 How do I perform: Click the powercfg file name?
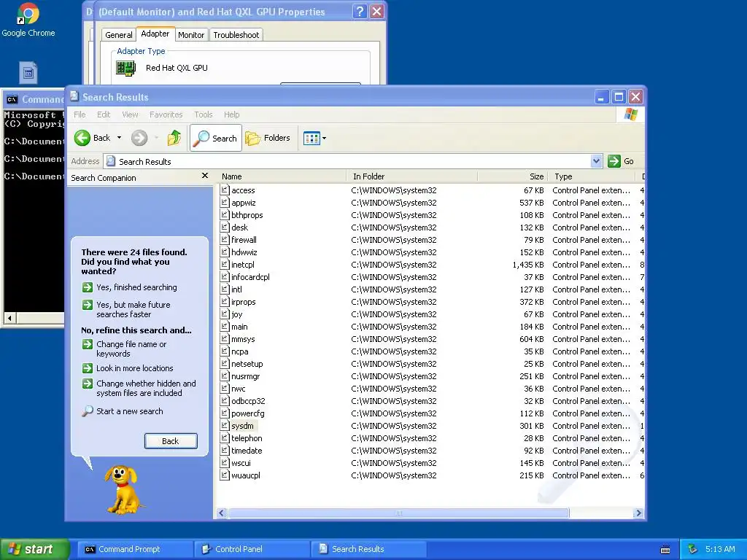coord(248,414)
